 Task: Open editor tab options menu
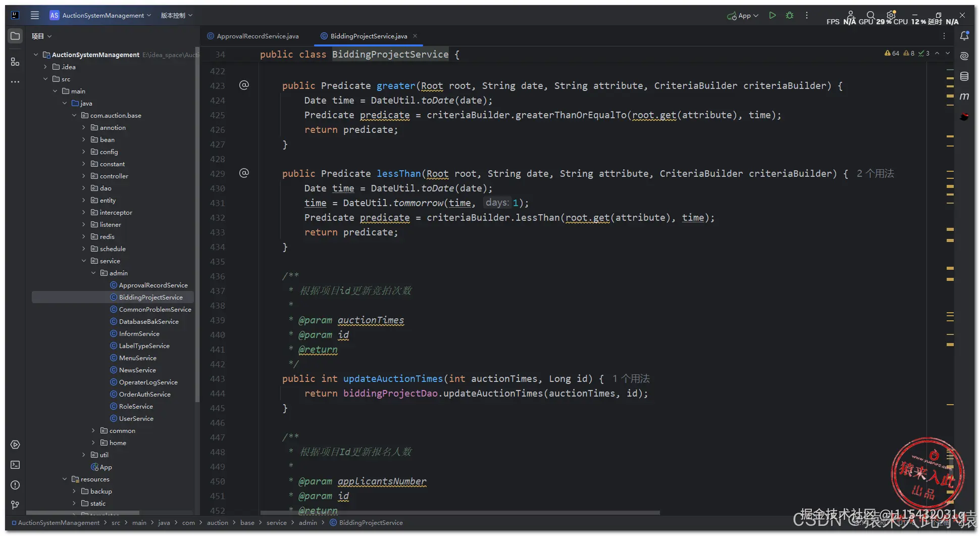(x=944, y=36)
